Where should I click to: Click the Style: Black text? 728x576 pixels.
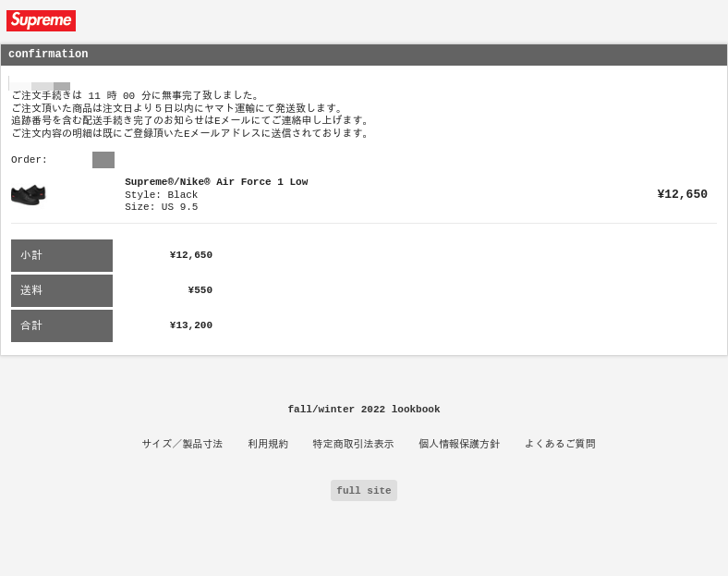161,195
